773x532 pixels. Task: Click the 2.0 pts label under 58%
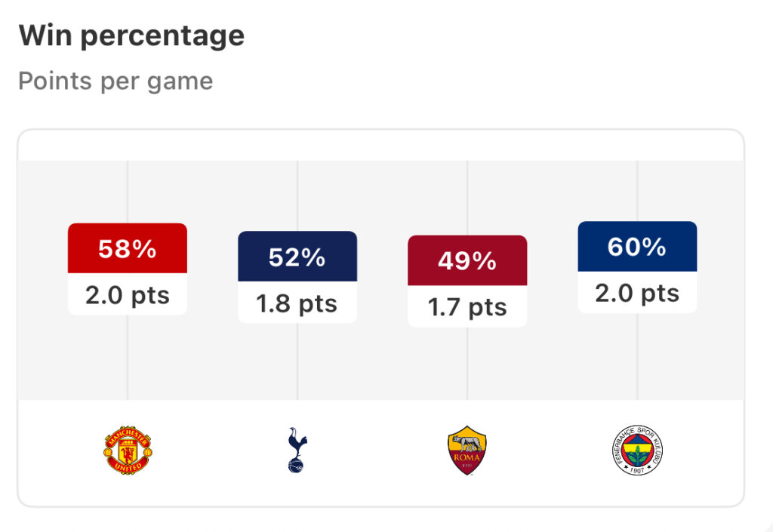click(128, 295)
